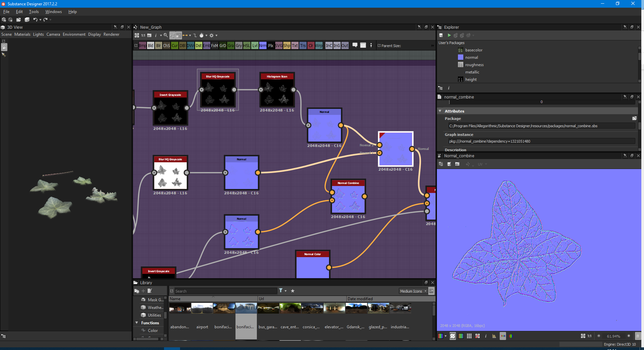Sort Library items by the Name column header
Image resolution: width=644 pixels, height=350 pixels.
[213, 299]
